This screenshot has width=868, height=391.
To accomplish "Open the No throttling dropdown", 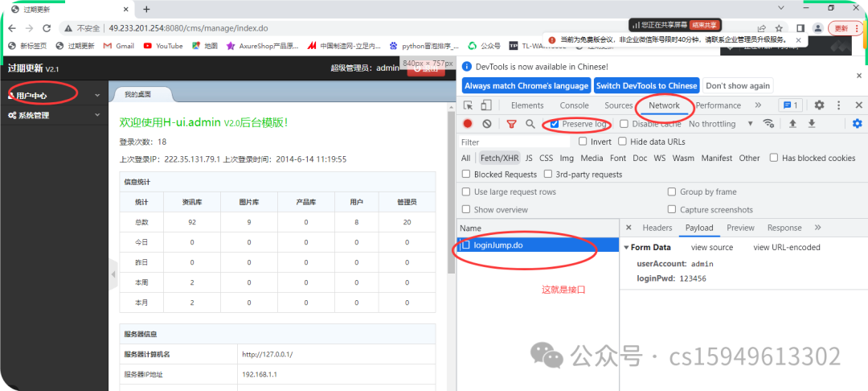I will (x=721, y=124).
